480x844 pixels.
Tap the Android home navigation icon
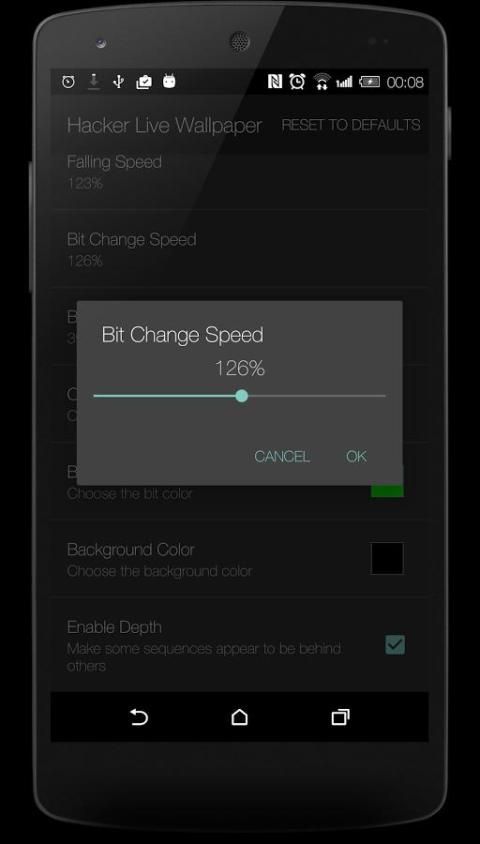[239, 716]
